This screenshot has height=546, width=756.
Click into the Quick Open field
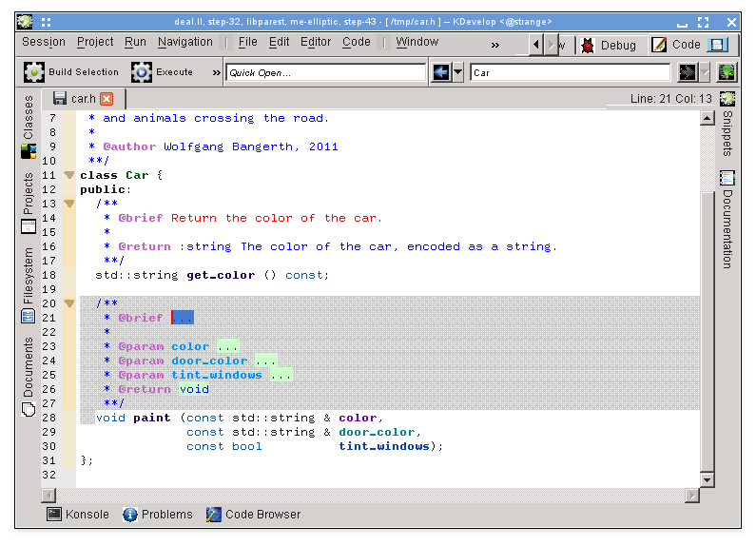[325, 73]
